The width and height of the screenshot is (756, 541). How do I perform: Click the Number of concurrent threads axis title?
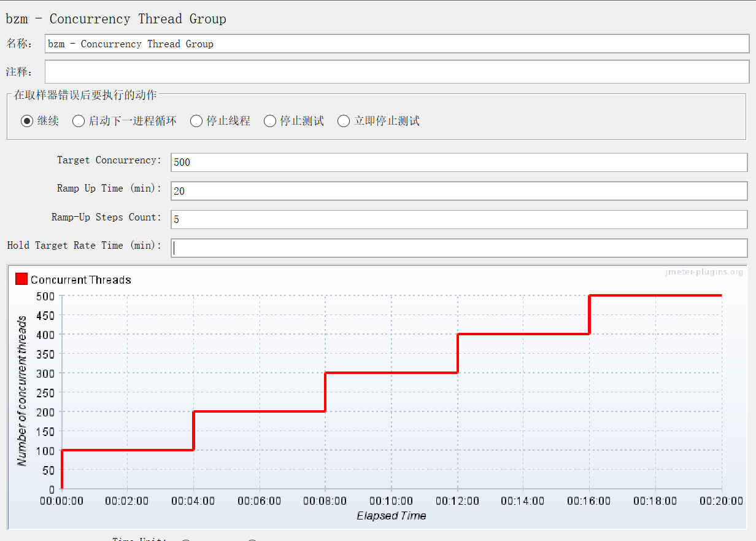click(x=23, y=391)
